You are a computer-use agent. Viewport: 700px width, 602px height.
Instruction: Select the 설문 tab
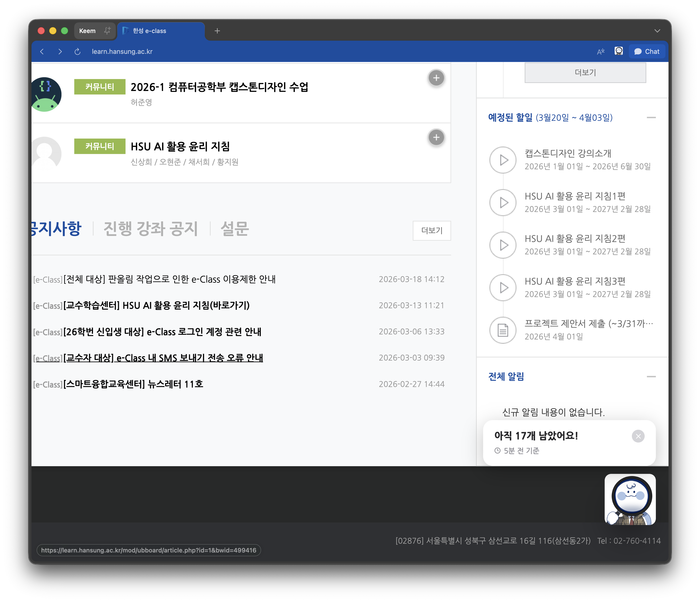pos(235,229)
